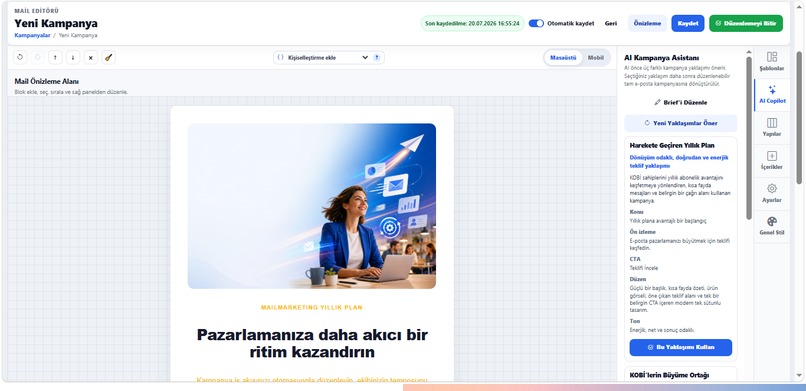Click the "KOBİ'lerin Büyüme Ortağı" card title
Image resolution: width=806 pixels, height=391 pixels.
(669, 376)
